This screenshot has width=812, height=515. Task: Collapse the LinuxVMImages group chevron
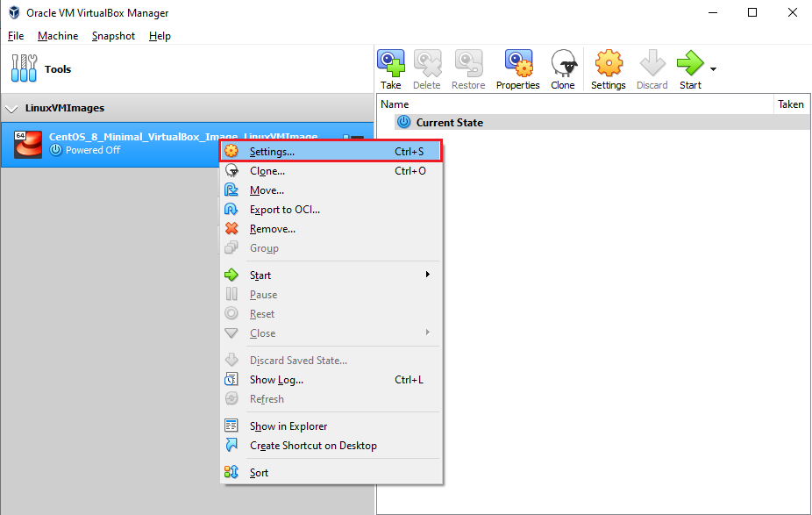point(11,109)
